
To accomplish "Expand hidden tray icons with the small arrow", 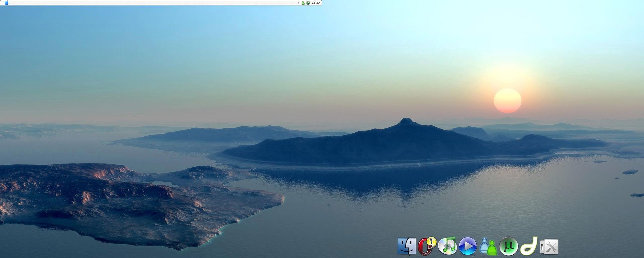I will [299, 3].
